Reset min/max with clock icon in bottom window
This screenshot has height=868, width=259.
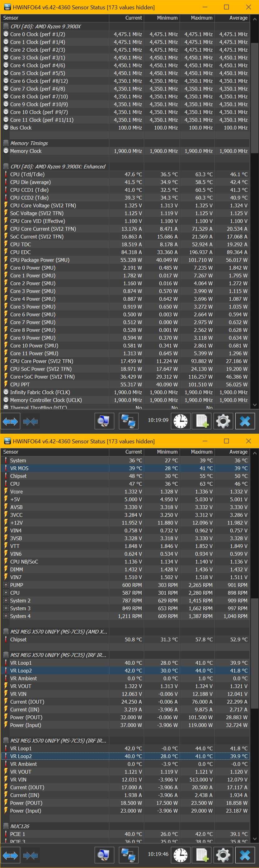(180, 855)
